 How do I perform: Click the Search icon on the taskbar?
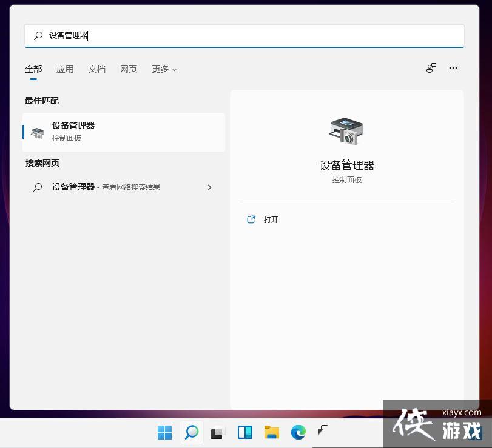coord(191,433)
